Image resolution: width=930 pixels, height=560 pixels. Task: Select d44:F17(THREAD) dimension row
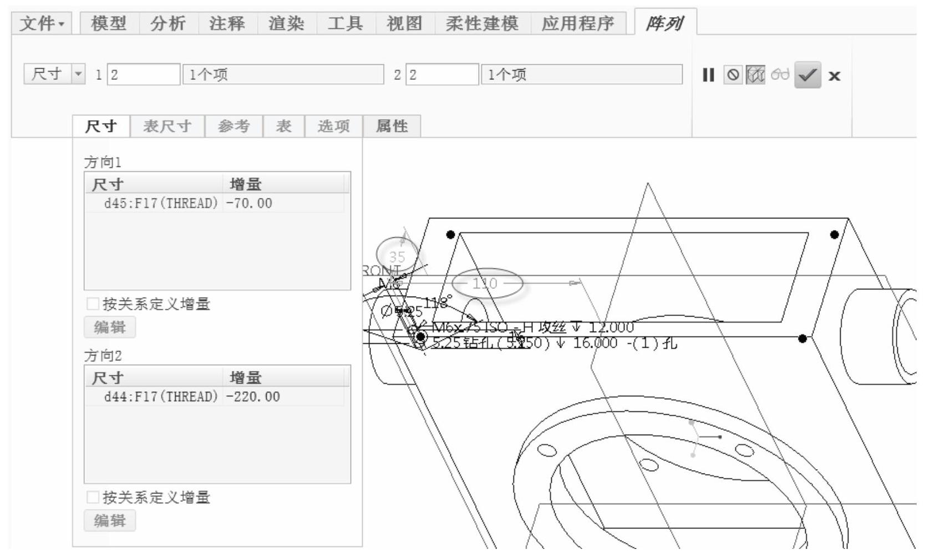(x=161, y=397)
